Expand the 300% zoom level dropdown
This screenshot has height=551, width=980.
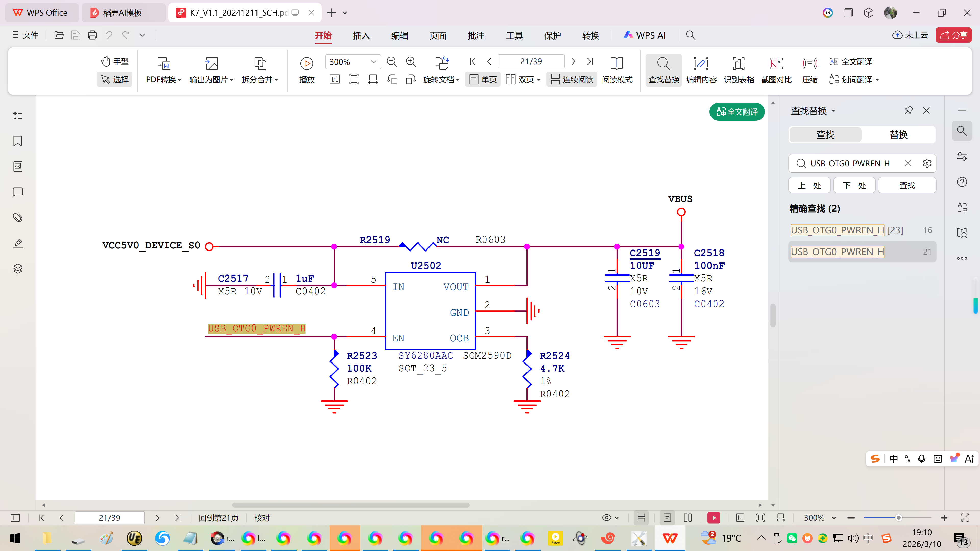click(x=373, y=61)
